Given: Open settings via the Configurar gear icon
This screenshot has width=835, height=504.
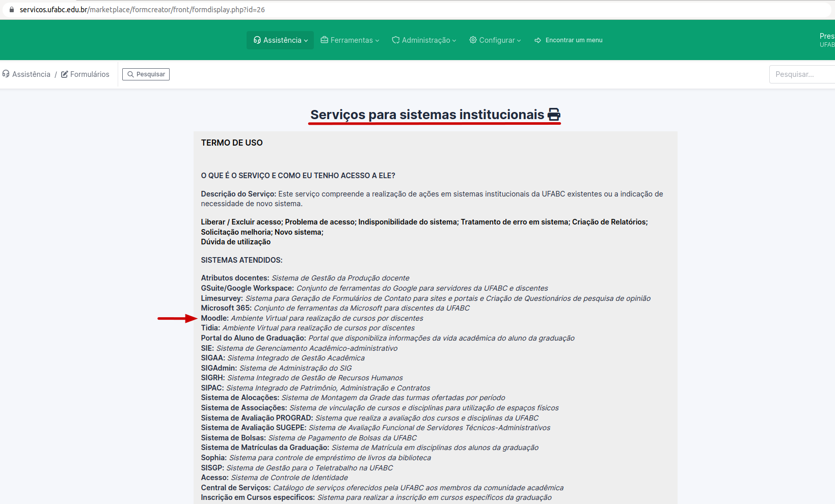Looking at the screenshot, I should 473,40.
